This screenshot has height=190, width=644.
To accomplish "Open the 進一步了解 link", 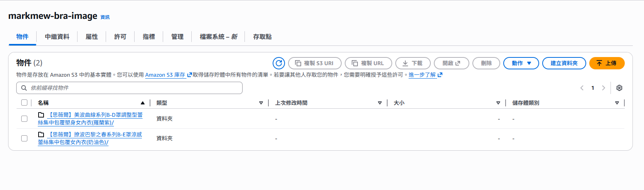I will (425, 75).
